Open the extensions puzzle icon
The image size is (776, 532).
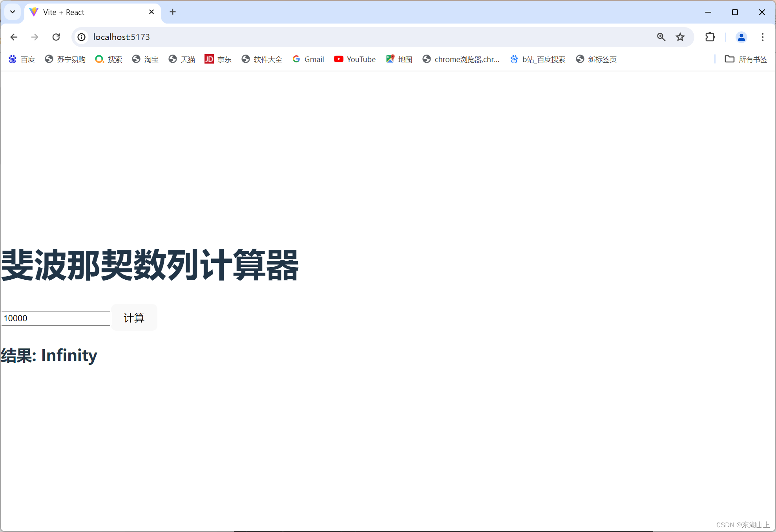pos(710,37)
